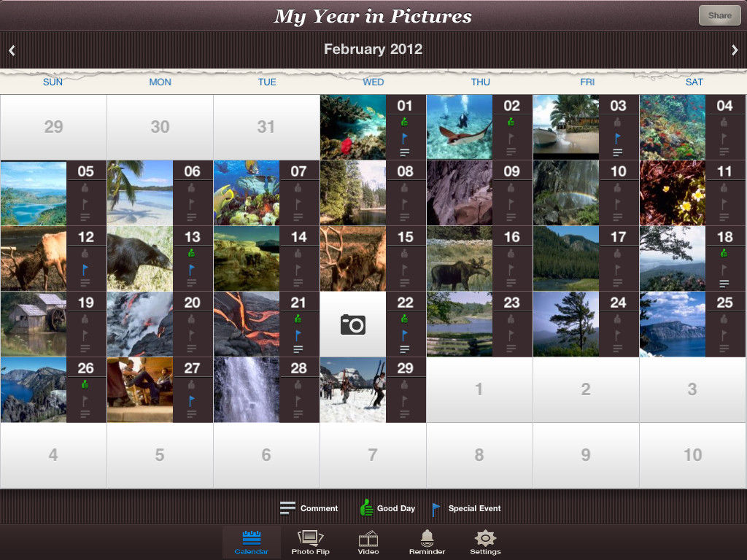Click the gray thumbs-up on day 10
Screen dimensions: 747x560
tap(617, 188)
